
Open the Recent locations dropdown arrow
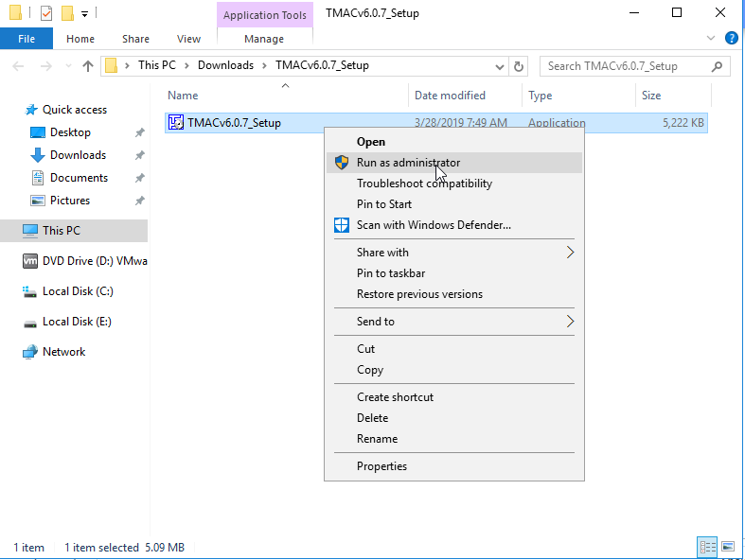68,66
